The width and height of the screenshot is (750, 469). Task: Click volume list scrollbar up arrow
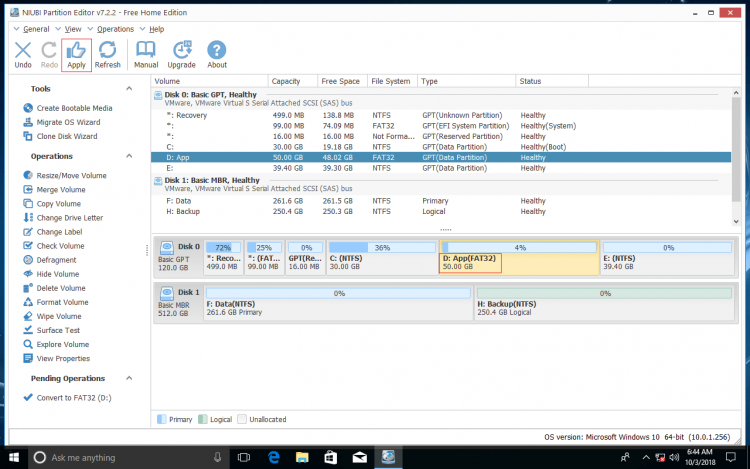tap(736, 93)
